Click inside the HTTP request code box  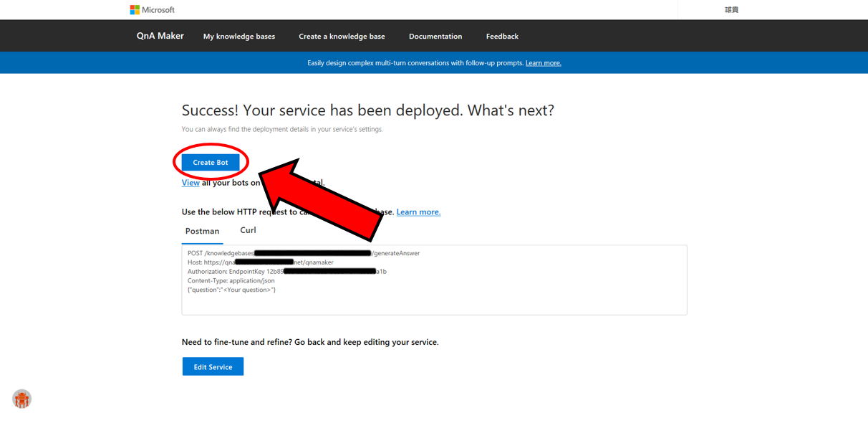coord(434,280)
